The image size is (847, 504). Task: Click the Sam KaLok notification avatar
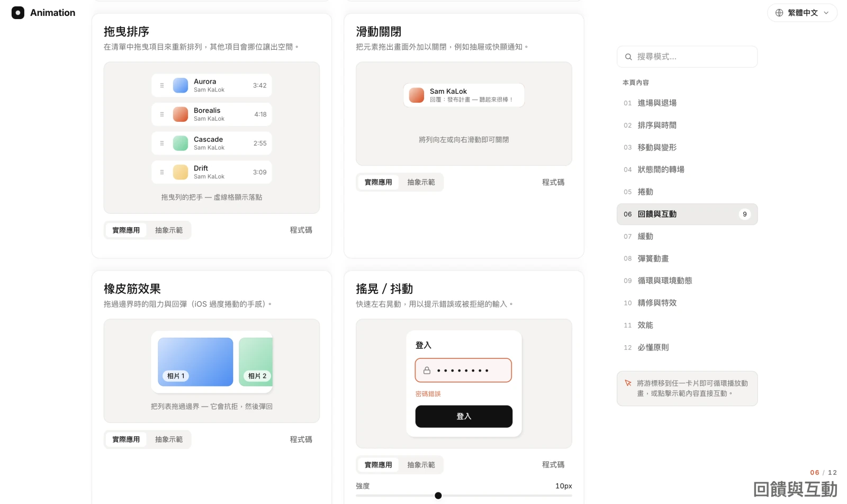pos(417,95)
